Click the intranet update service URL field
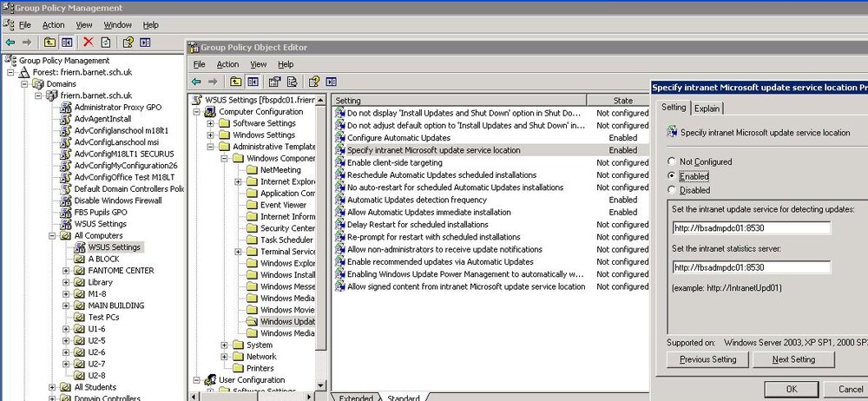The width and height of the screenshot is (868, 401). (x=751, y=227)
